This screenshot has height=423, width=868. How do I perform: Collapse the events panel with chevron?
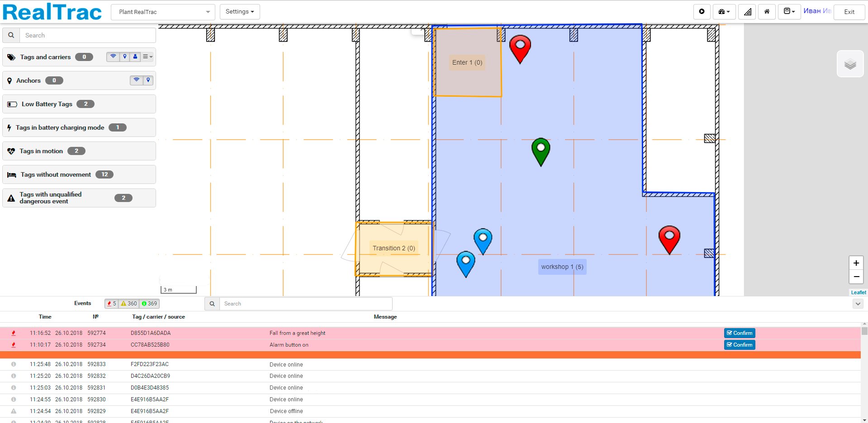858,304
